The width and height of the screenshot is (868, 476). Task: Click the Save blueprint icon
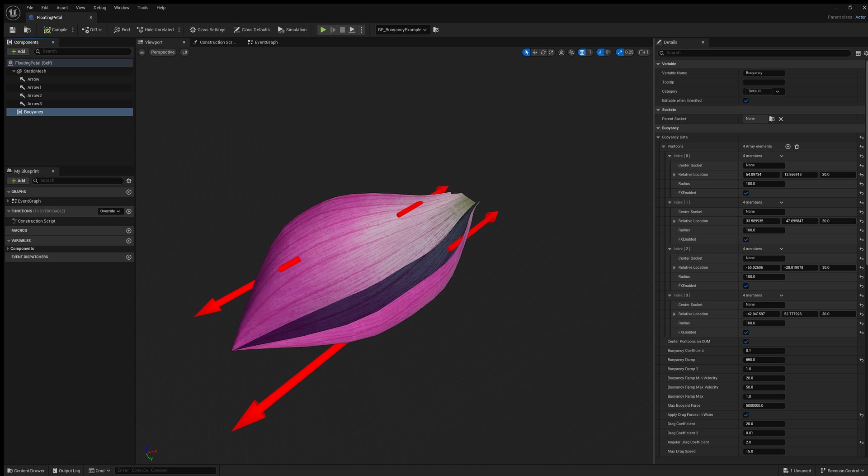pos(13,30)
